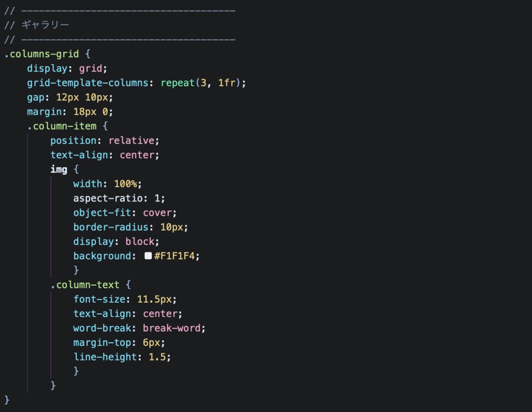Click 'repeat(3, 1fr)' value
Image resolution: width=532 pixels, height=412 pixels.
tap(200, 83)
